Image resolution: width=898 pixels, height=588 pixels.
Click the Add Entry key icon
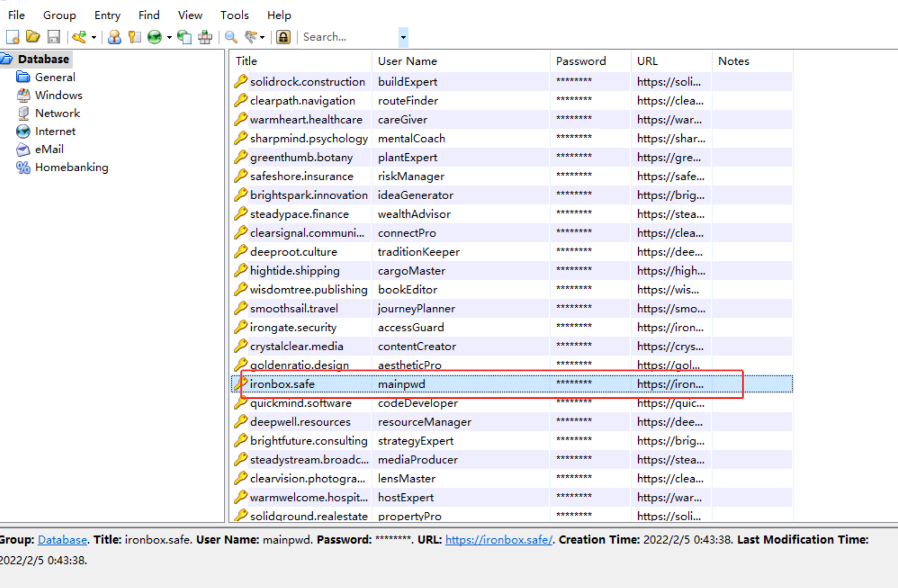[79, 37]
